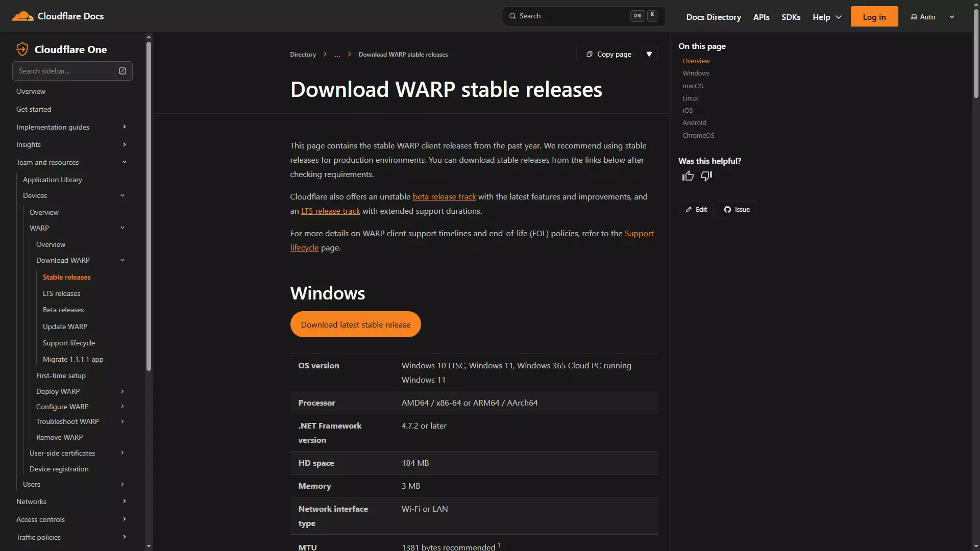980x551 pixels.
Task: Open the Copy page dropdown arrow
Action: click(649, 54)
